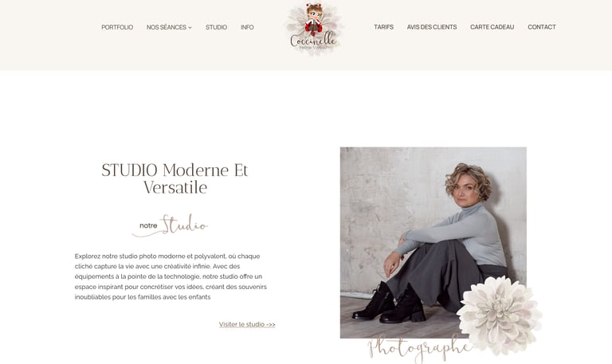The height and width of the screenshot is (364, 612).
Task: Click the 'STUDIO Moderne Et Versatile' heading
Action: pyautogui.click(x=175, y=178)
